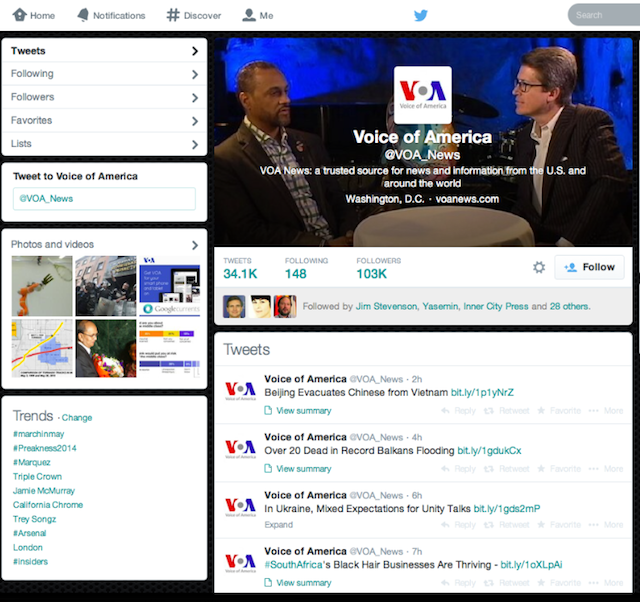Click Inner City Press follower avatar
The height and width of the screenshot is (602, 640).
click(x=285, y=306)
